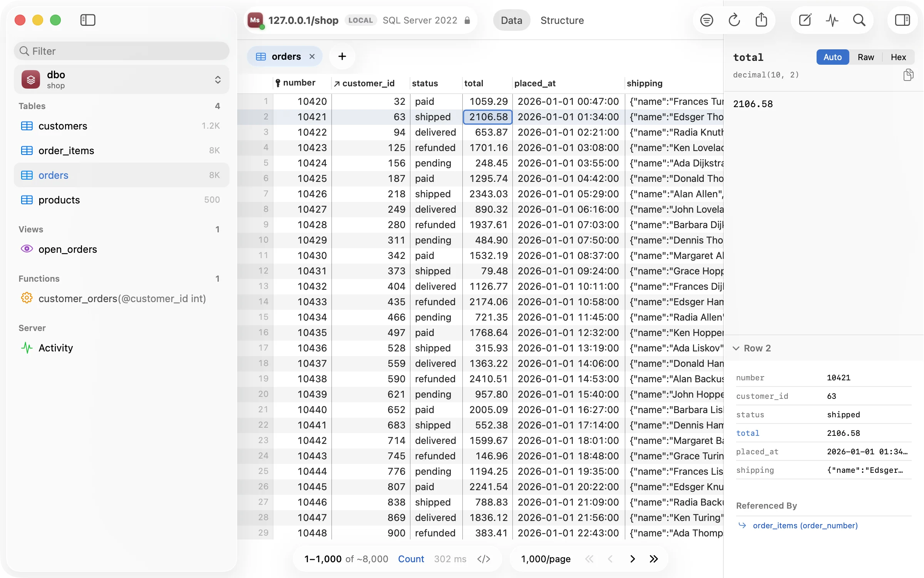This screenshot has height=578, width=924.
Task: Refresh the table data
Action: click(734, 20)
